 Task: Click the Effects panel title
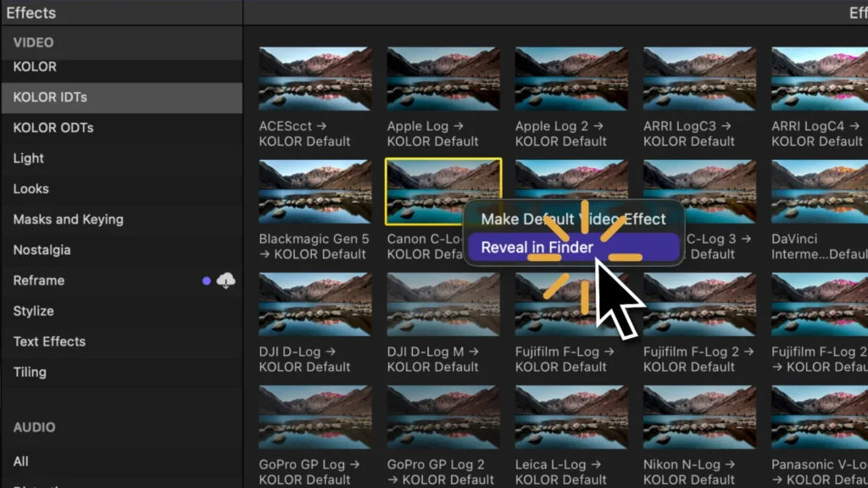click(x=31, y=13)
